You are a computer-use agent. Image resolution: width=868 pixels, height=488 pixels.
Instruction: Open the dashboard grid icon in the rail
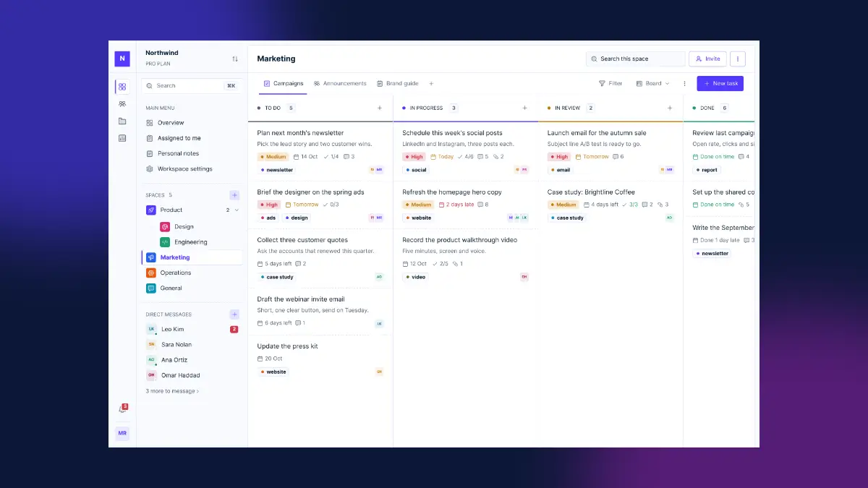(122, 87)
